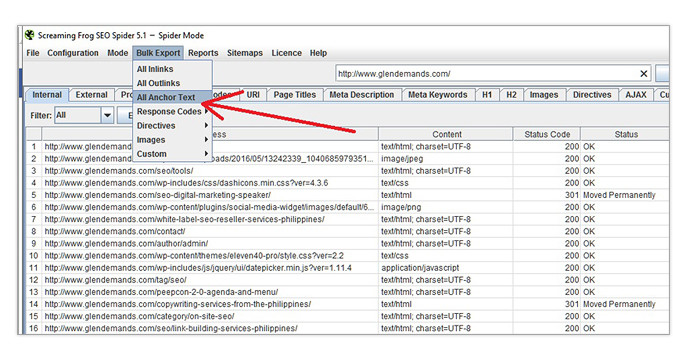700x360 pixels.
Task: Click the Screaming Frog app icon
Action: (29, 35)
